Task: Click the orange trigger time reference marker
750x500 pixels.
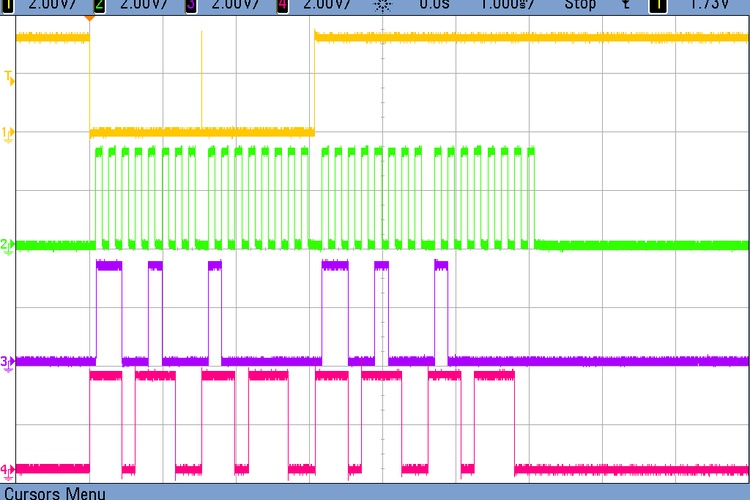Action: 90,18
